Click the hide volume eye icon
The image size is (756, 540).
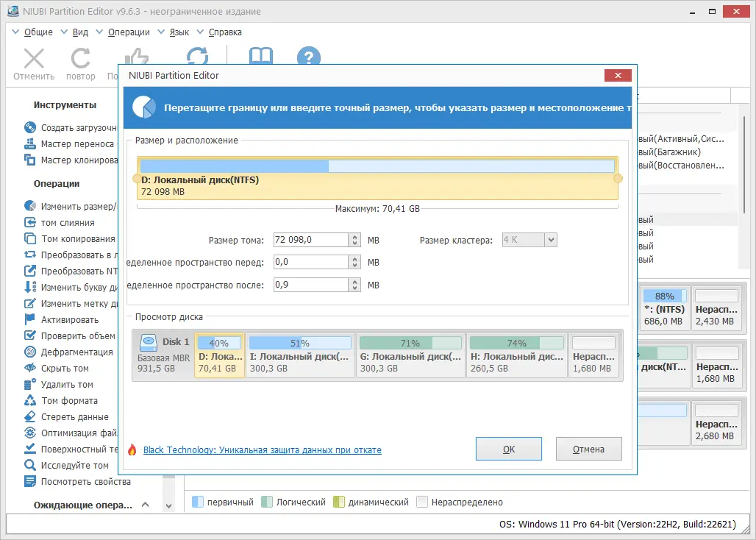(x=30, y=369)
